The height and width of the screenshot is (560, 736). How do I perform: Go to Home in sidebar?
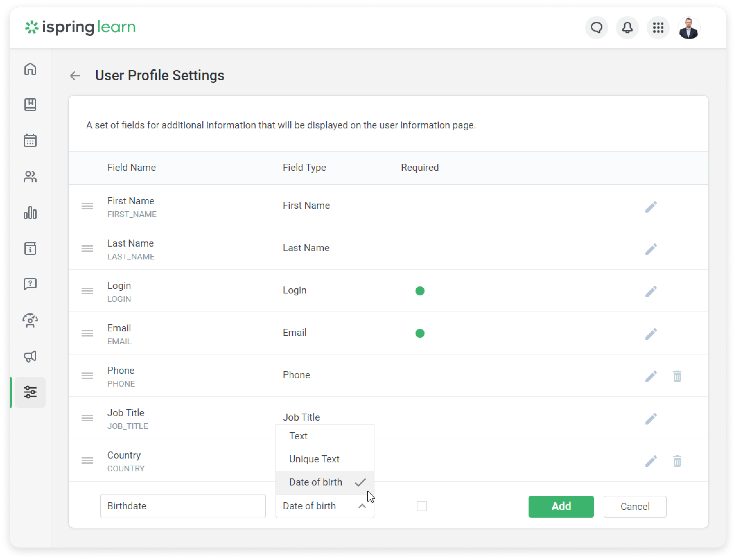pos(30,69)
